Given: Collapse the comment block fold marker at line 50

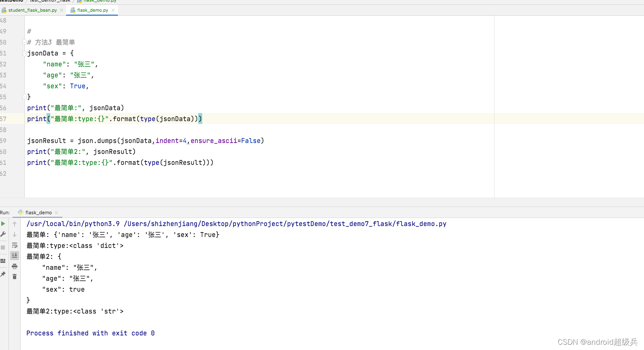Looking at the screenshot, I should click(x=24, y=42).
